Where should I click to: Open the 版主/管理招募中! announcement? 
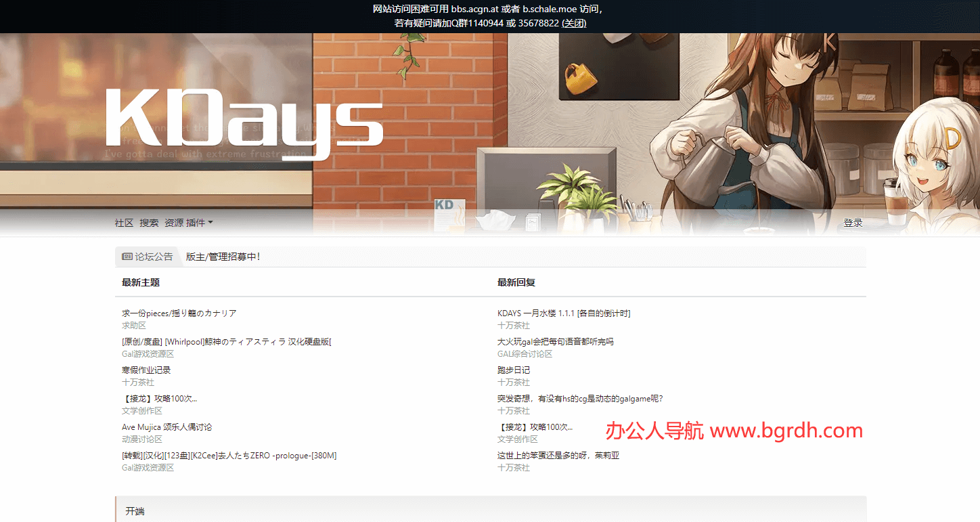click(223, 257)
